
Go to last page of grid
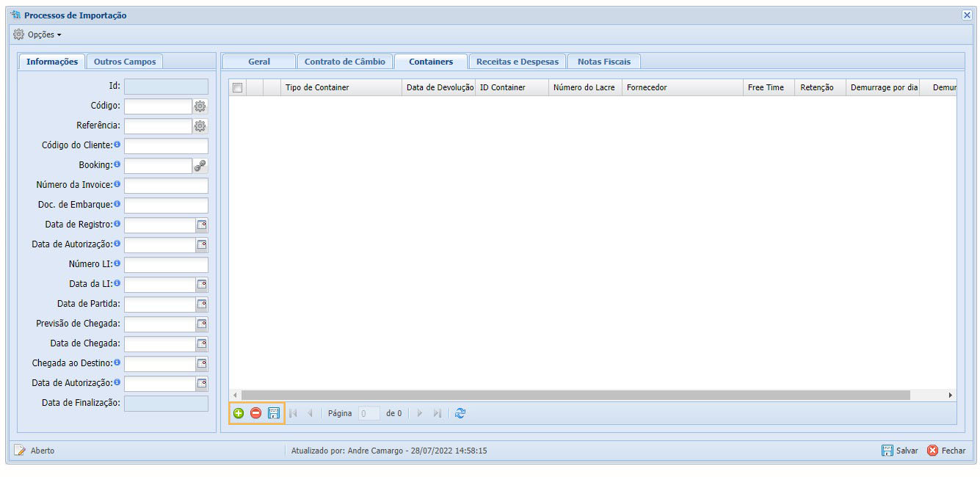(x=438, y=413)
